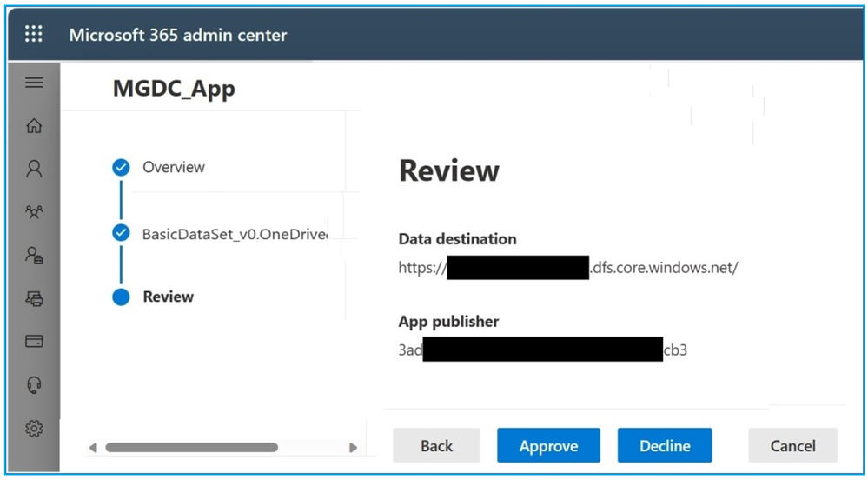Open Teams & groups sidebar icon
This screenshot has height=480, width=868.
[x=35, y=211]
